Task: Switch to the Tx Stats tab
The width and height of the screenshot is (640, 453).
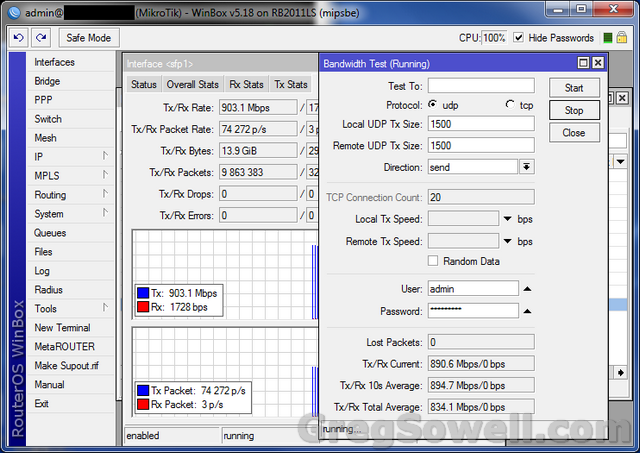Action: point(291,84)
